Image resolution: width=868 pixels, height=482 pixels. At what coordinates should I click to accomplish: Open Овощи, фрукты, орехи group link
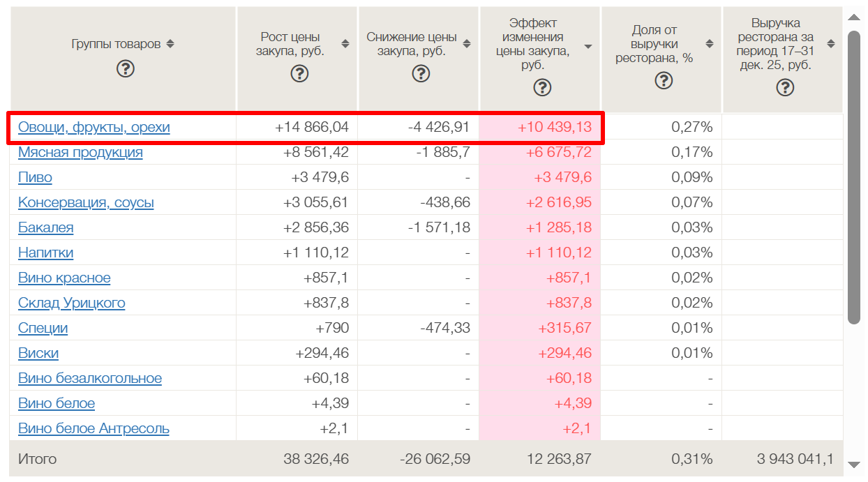tap(93, 128)
